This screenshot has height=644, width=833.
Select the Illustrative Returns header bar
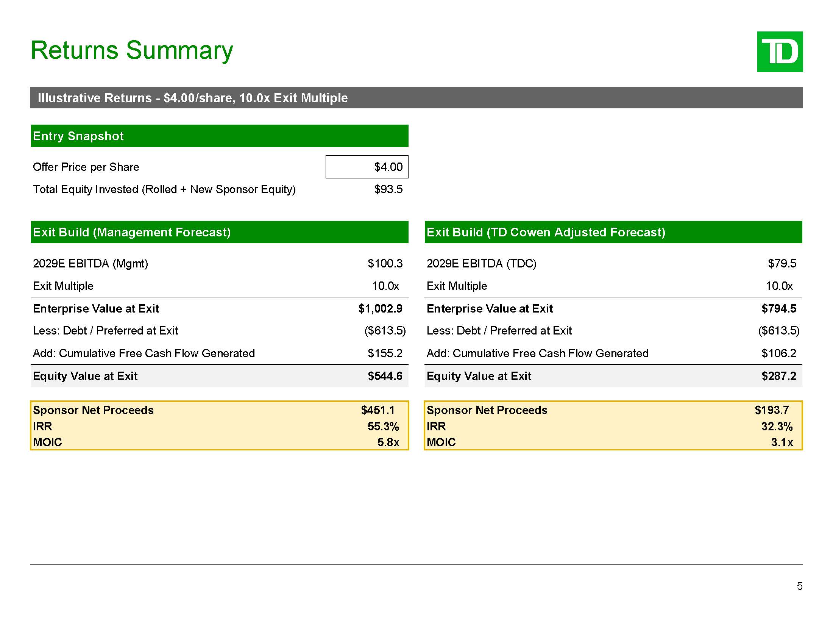click(x=416, y=98)
